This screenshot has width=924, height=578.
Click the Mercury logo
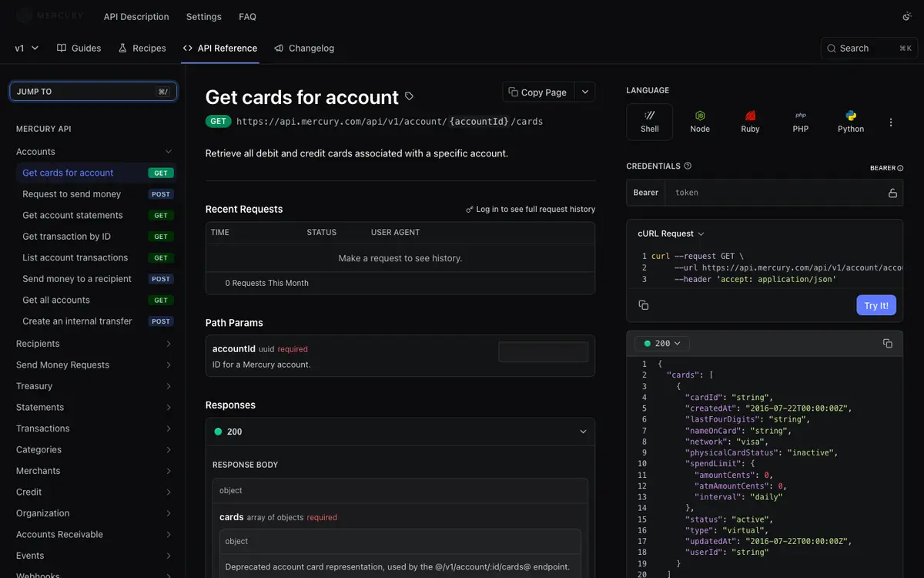coord(50,16)
